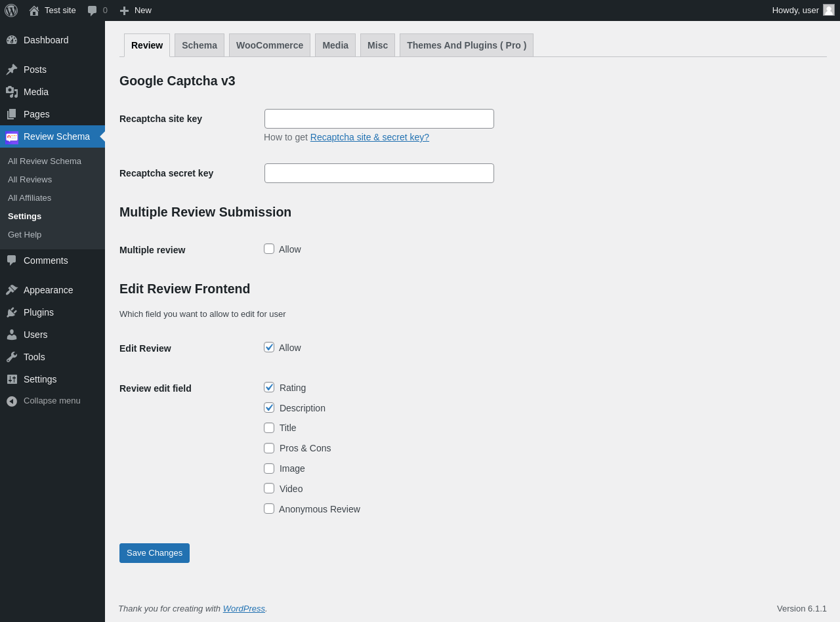Open the Dashboard icon in sidebar
This screenshot has width=840, height=622.
point(12,40)
